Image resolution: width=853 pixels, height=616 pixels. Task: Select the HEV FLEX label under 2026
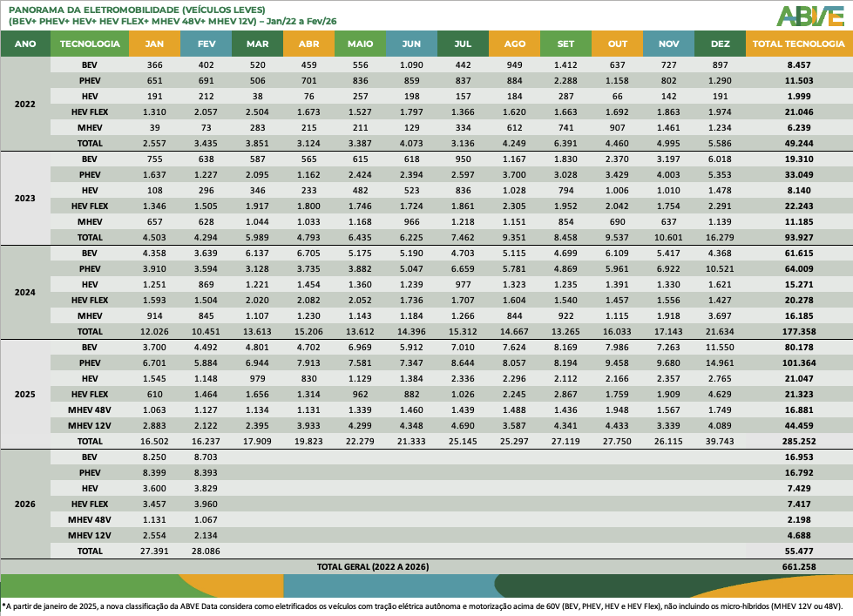[x=89, y=504]
